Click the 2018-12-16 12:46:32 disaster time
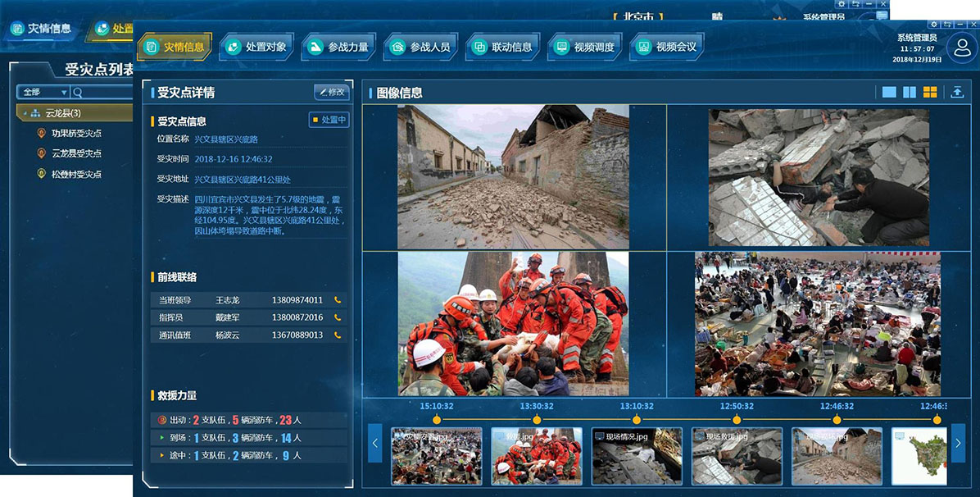Image resolution: width=980 pixels, height=497 pixels. [234, 159]
